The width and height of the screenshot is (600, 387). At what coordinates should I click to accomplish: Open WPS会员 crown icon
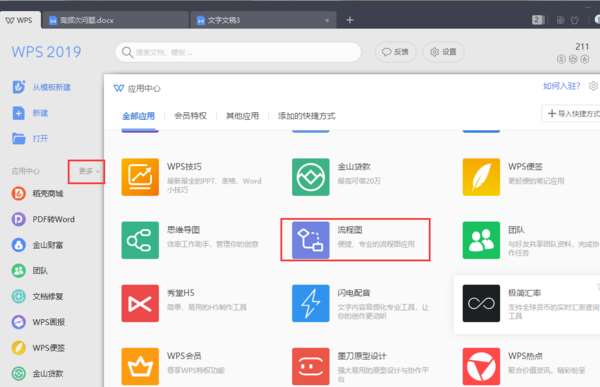coord(140,366)
